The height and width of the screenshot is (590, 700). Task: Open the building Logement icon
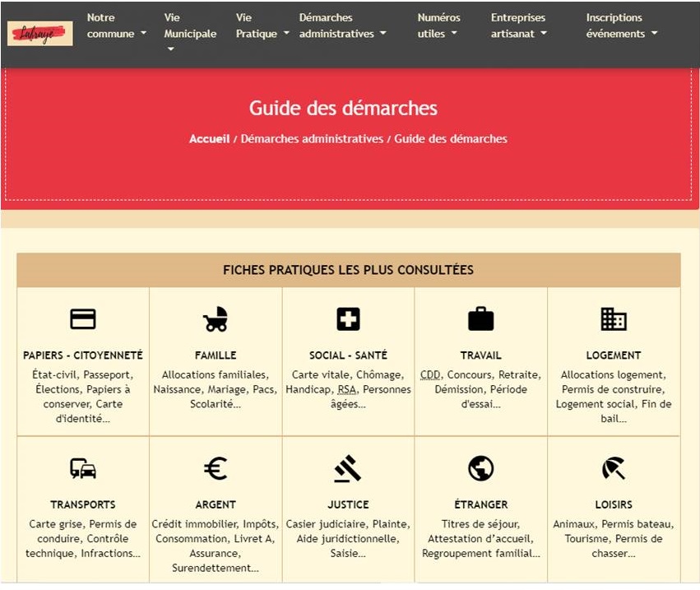pyautogui.click(x=613, y=319)
